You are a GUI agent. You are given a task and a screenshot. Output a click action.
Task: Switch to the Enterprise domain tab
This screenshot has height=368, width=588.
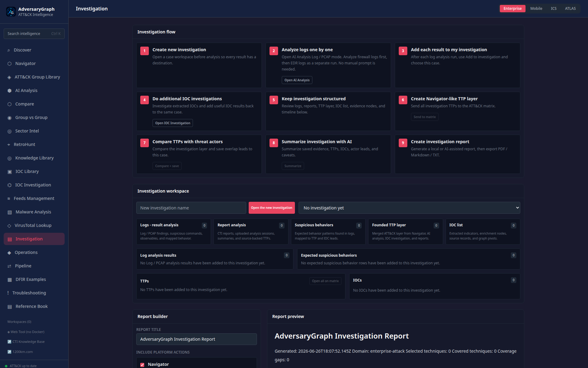[512, 9]
